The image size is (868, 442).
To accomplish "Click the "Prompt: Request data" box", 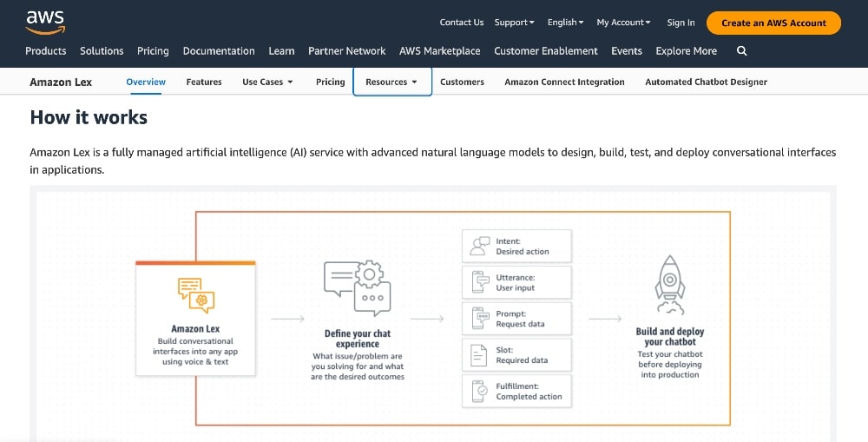I will coord(516,319).
